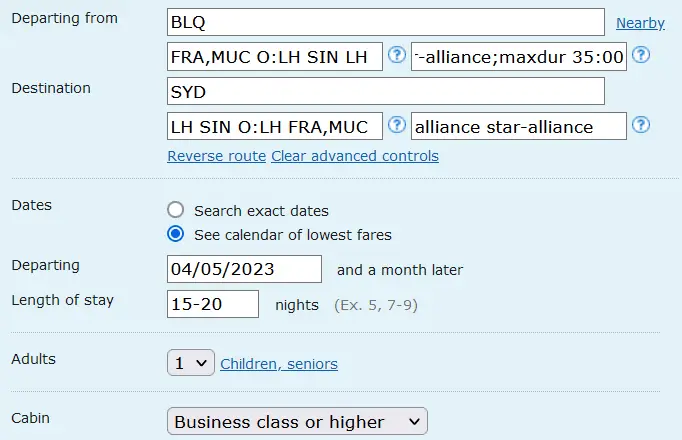Click return routing field LH SIN O:LH FRA,MUC

point(275,126)
